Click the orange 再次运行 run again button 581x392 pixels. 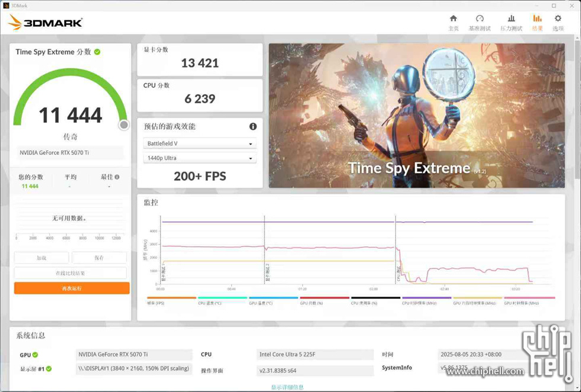pyautogui.click(x=72, y=288)
